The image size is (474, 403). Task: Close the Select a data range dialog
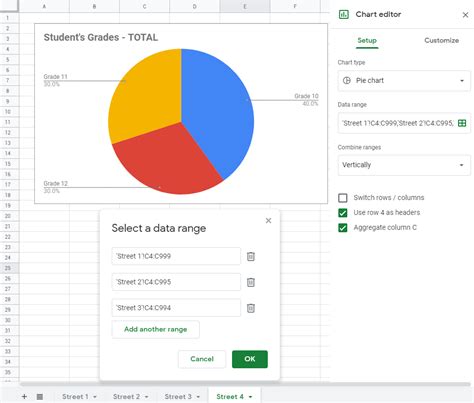click(x=268, y=221)
